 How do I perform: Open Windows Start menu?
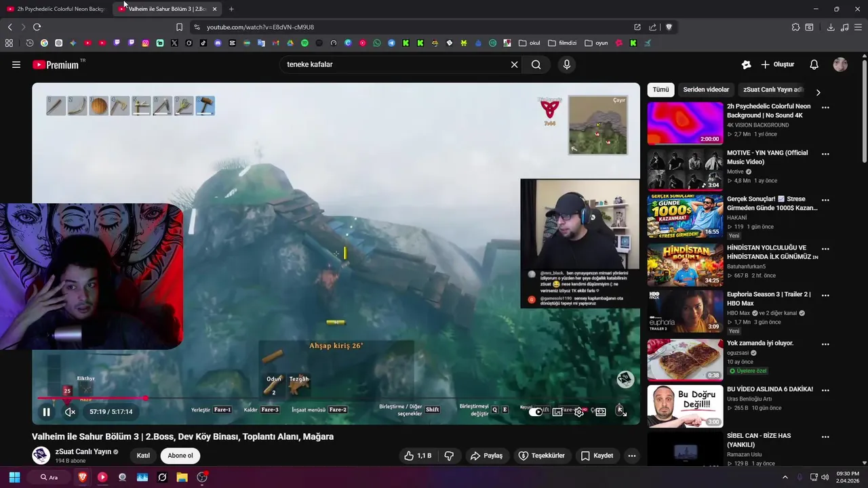[x=14, y=477]
